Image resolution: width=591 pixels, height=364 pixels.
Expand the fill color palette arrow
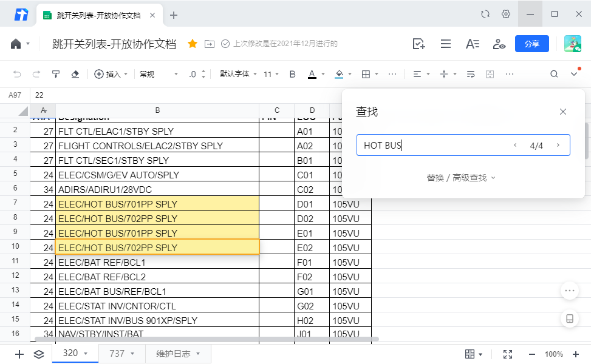tap(350, 74)
